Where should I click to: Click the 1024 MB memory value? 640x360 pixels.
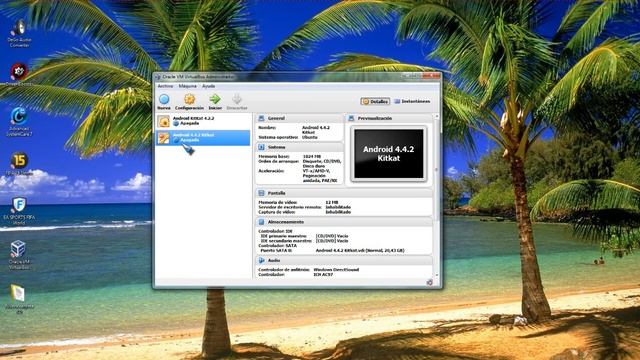(312, 156)
